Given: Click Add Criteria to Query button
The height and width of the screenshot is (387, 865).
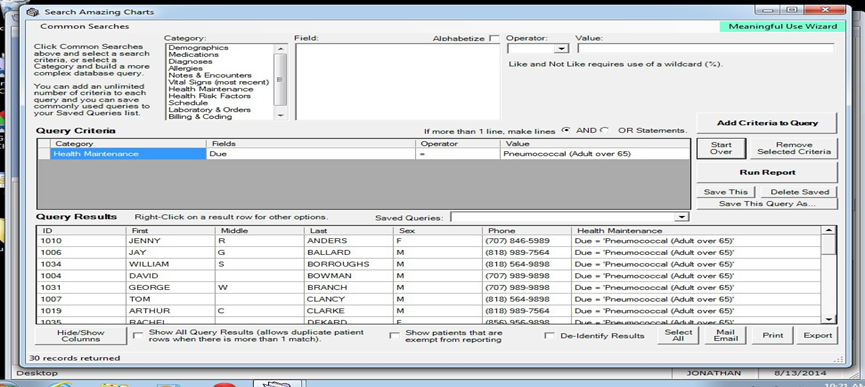Looking at the screenshot, I should [767, 123].
